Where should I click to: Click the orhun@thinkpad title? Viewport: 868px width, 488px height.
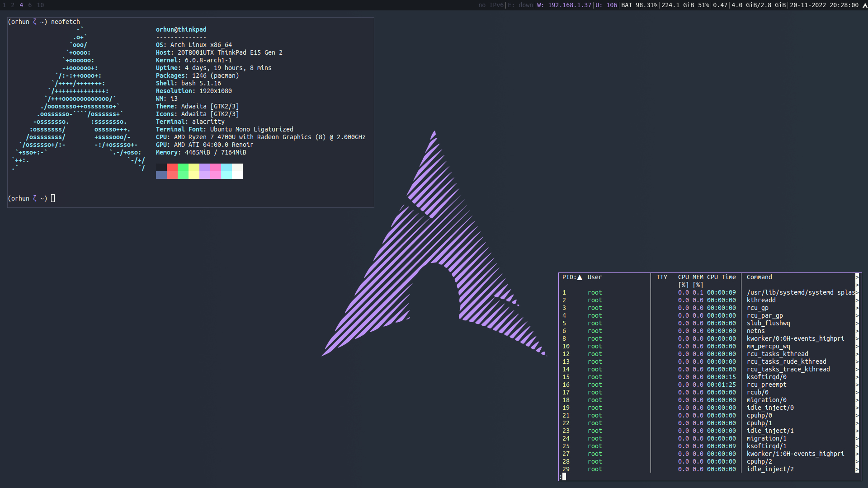pyautogui.click(x=181, y=29)
